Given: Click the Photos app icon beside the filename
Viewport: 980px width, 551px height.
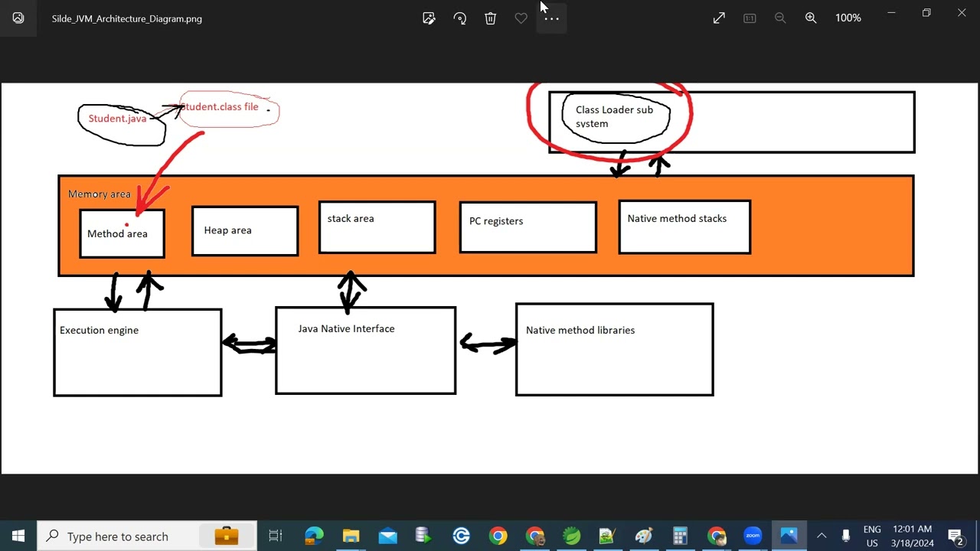Looking at the screenshot, I should tap(18, 18).
